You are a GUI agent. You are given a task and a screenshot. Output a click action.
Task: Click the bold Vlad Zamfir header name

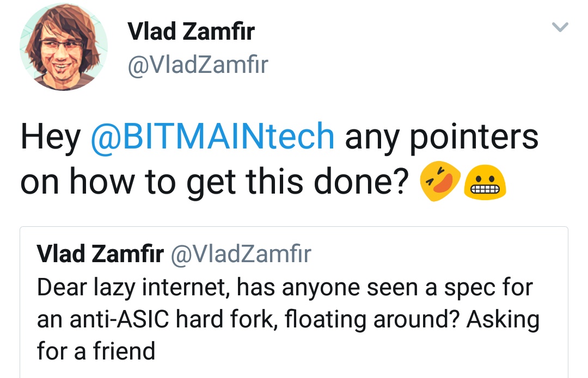[x=191, y=32]
